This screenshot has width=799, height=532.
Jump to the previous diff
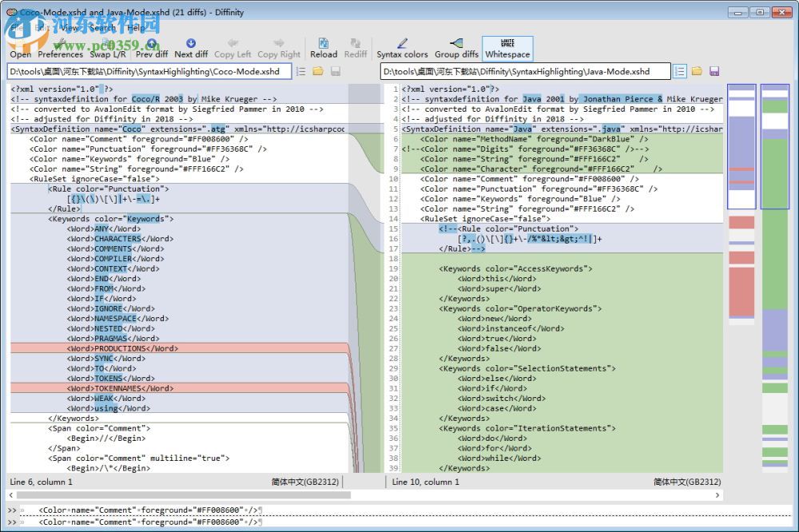tap(152, 48)
